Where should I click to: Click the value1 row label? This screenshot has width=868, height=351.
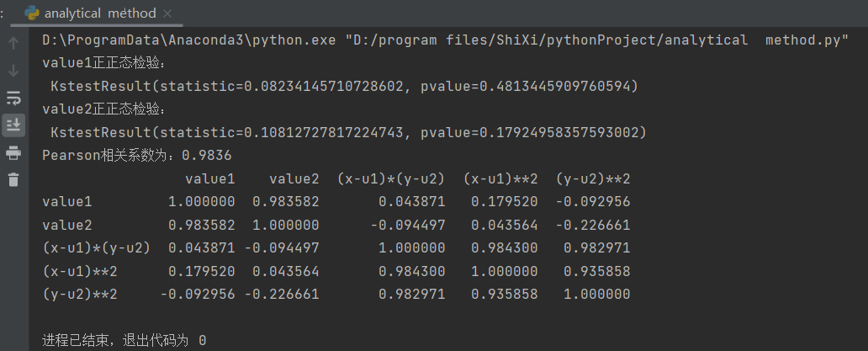[x=67, y=202]
